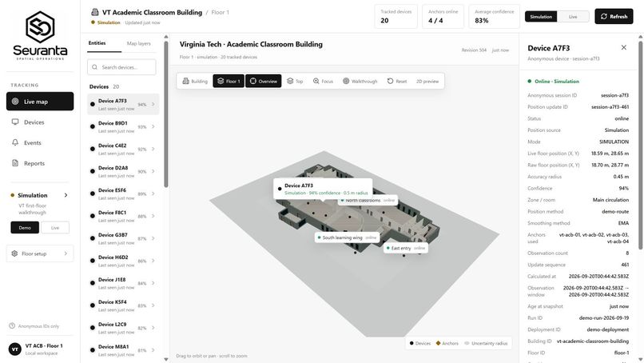
Task: Select Device C4E2 in the list
Action: [x=122, y=150]
